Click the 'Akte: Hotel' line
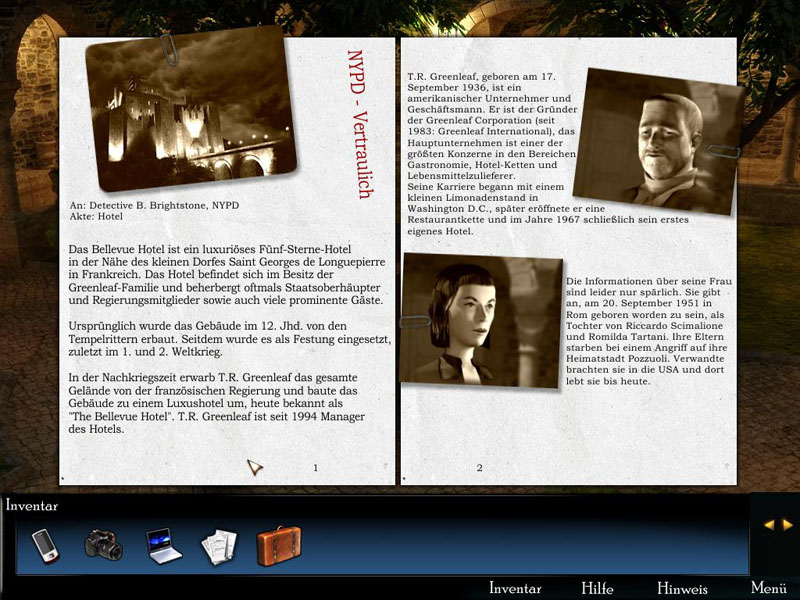The width and height of the screenshot is (800, 600). click(x=96, y=216)
